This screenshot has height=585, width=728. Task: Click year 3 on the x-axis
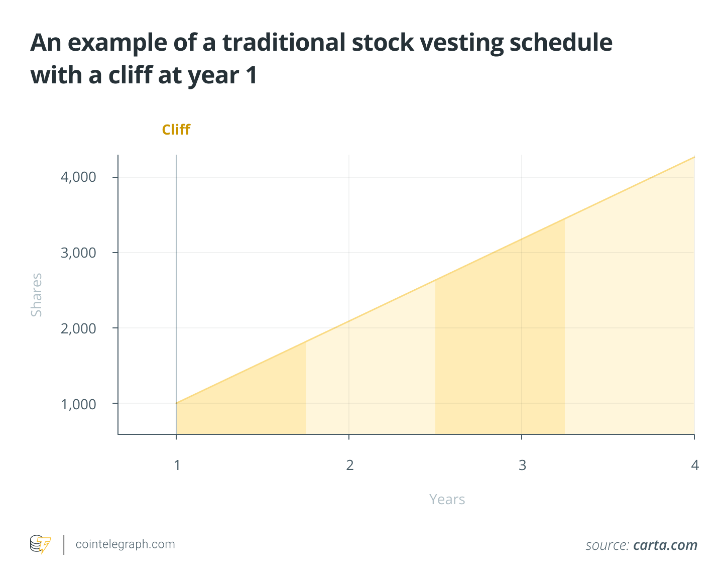(x=522, y=465)
